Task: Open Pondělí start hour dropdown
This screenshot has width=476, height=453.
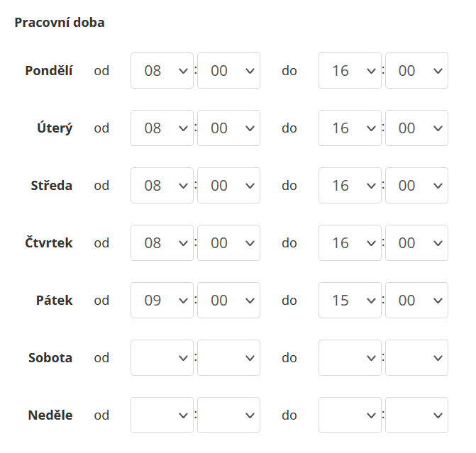Action: click(x=162, y=71)
